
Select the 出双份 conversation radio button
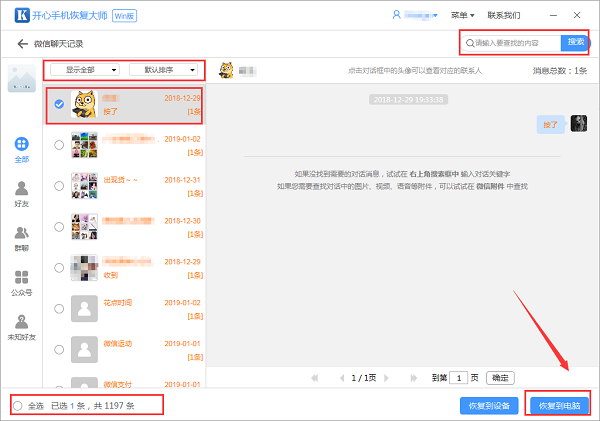coord(59,187)
